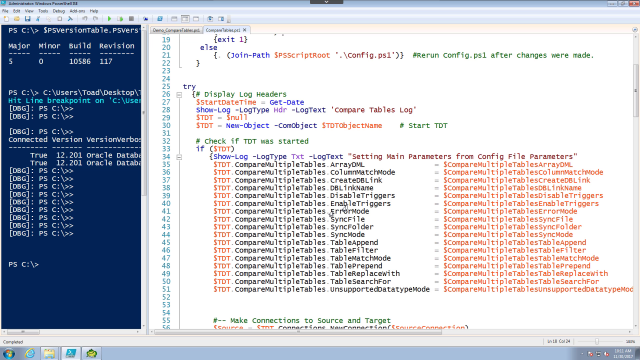Click the Undo arrow icon
This screenshot has width=640, height=360.
point(85,19)
